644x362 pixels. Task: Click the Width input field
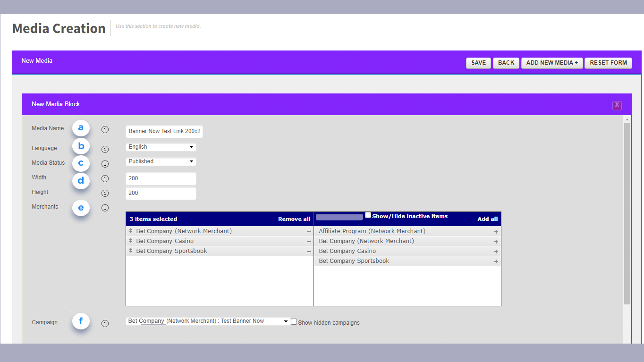pos(161,179)
